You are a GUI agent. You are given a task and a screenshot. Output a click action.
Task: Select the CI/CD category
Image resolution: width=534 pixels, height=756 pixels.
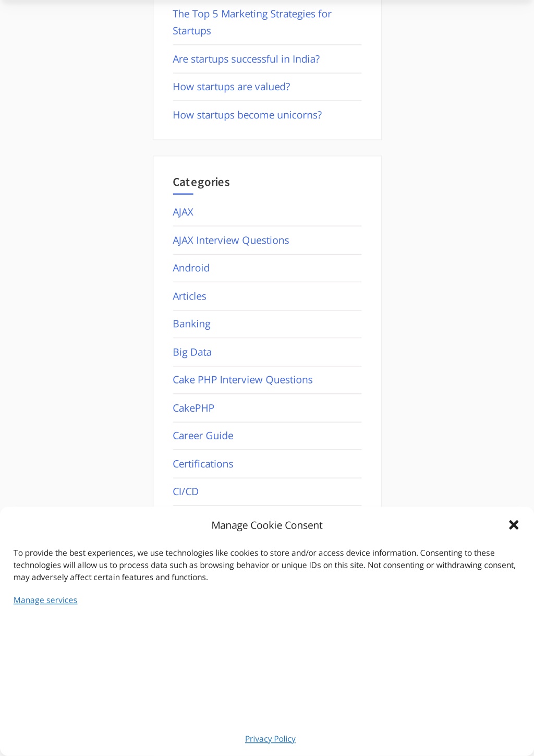click(186, 491)
